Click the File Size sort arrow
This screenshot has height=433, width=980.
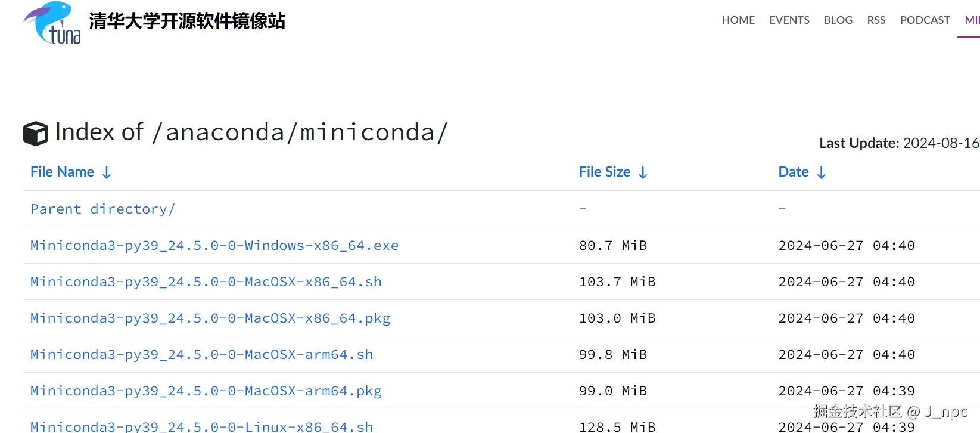pyautogui.click(x=643, y=172)
